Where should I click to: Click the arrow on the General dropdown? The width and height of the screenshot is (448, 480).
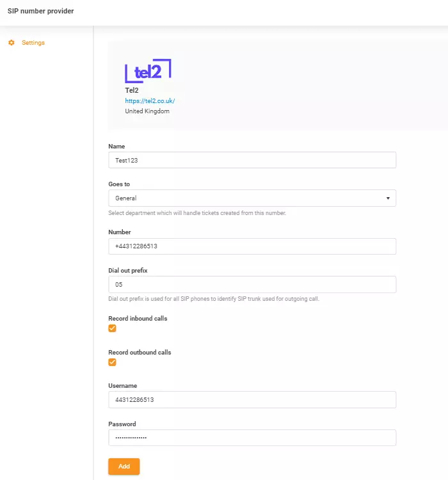(388, 198)
